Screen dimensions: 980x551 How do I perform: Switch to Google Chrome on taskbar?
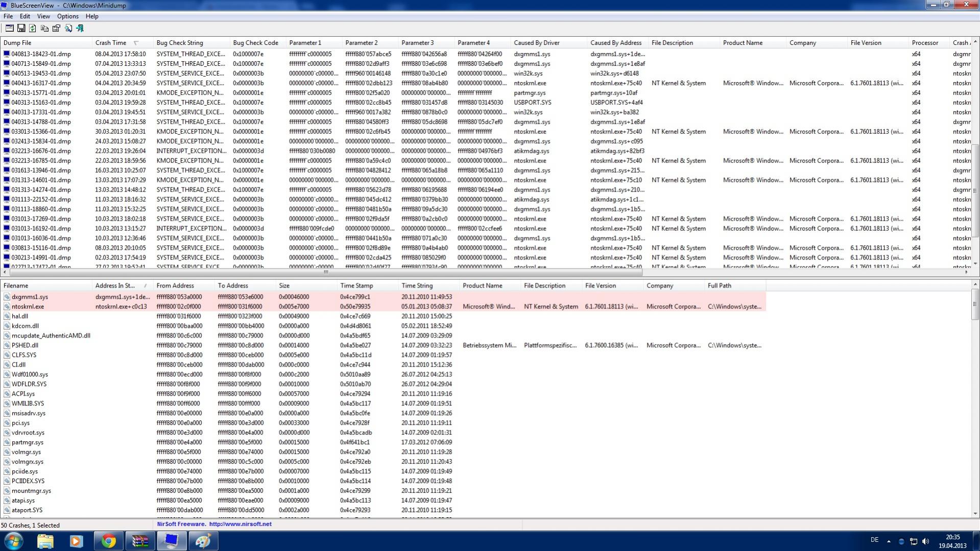pyautogui.click(x=108, y=541)
